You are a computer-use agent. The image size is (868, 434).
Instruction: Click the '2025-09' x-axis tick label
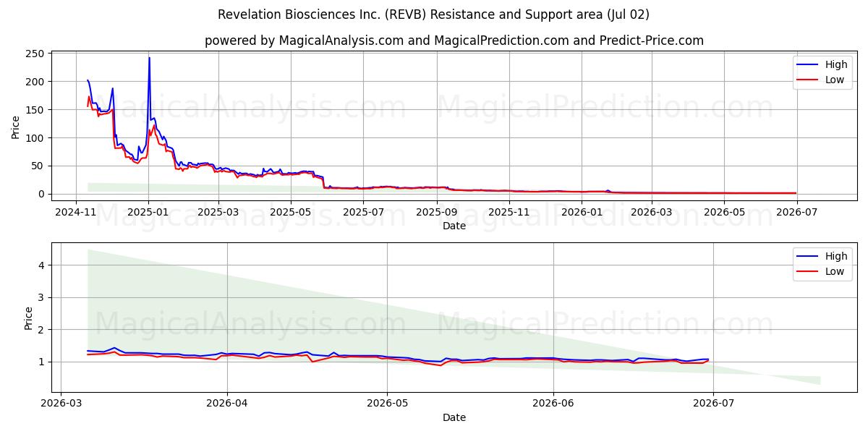click(x=437, y=212)
